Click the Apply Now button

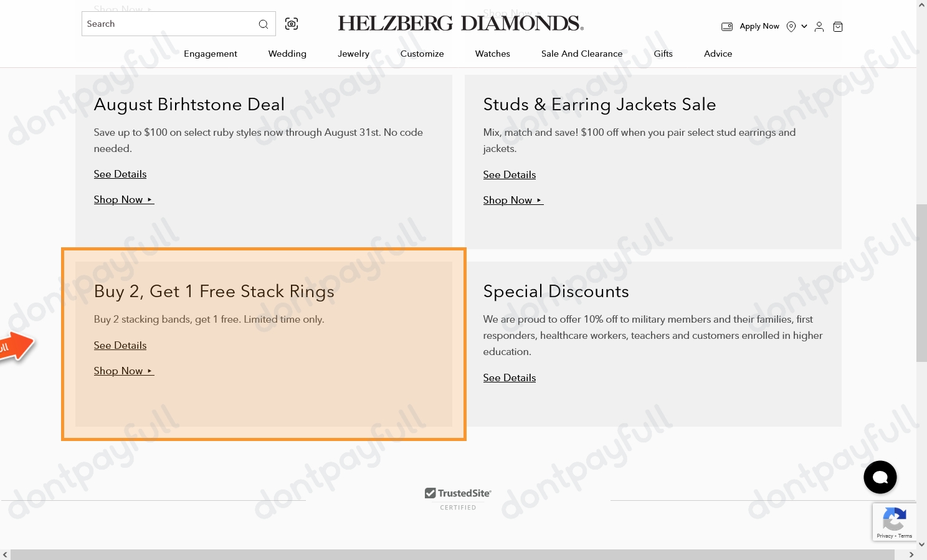(x=759, y=26)
